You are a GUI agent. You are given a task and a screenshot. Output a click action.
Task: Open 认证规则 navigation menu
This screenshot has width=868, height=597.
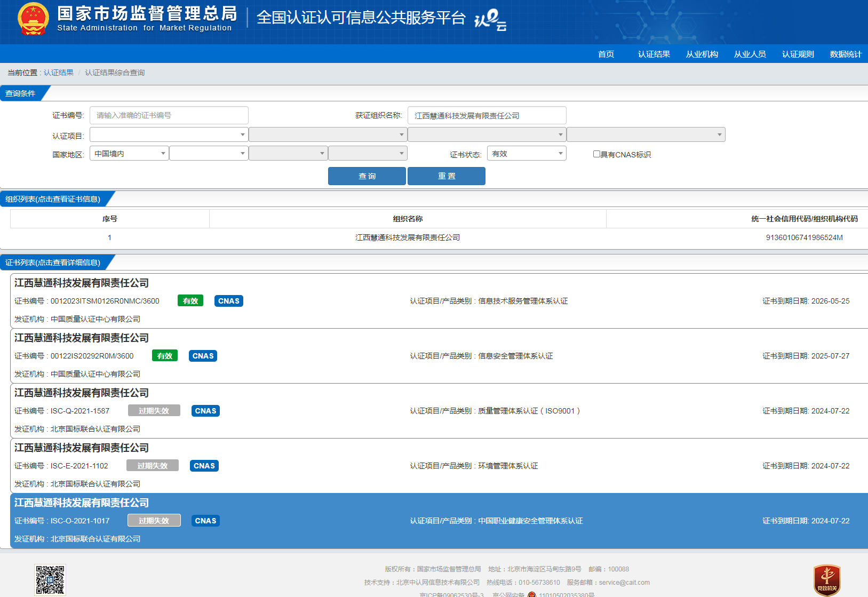coord(798,54)
